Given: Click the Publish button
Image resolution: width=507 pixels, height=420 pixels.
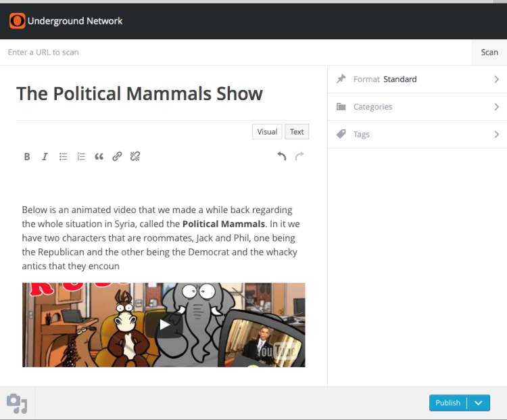Looking at the screenshot, I should (x=448, y=403).
